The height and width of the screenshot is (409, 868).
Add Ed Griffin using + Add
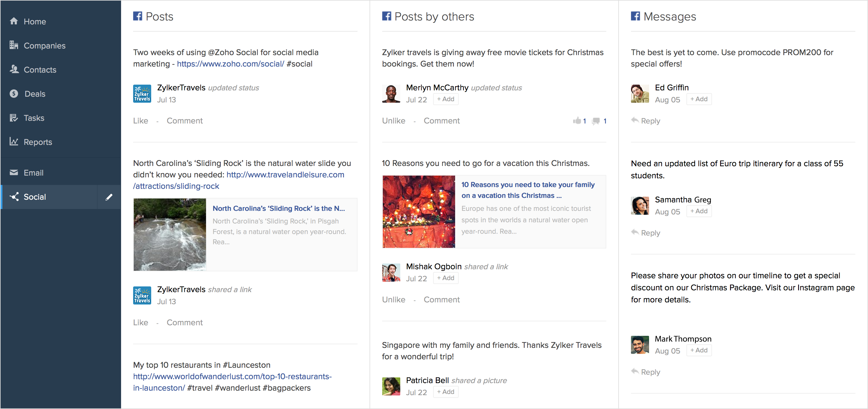699,99
